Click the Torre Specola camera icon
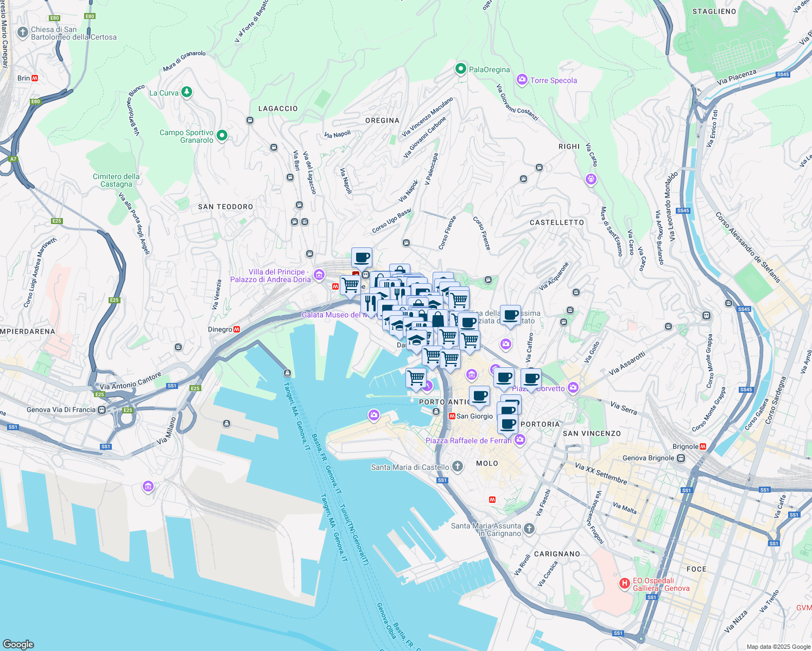 522,80
